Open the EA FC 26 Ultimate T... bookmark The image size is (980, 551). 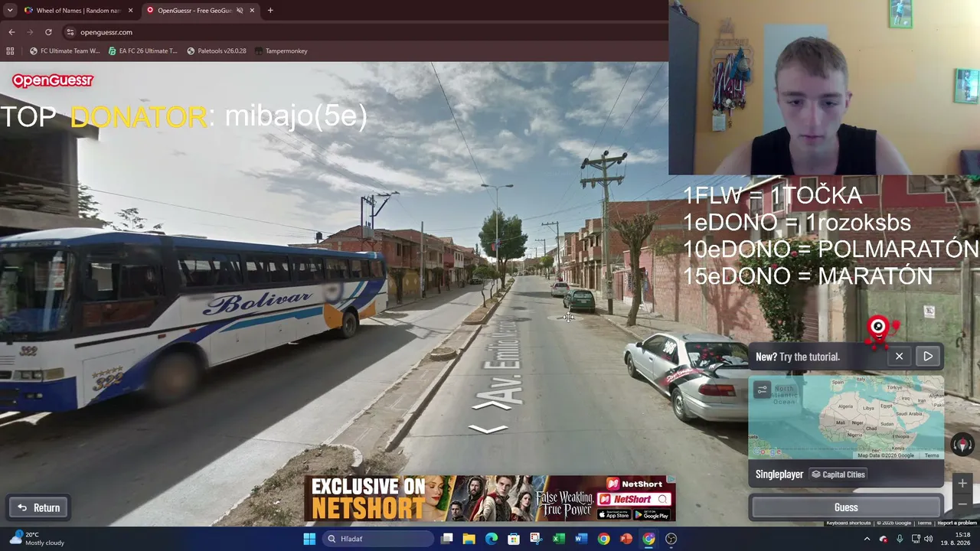click(143, 51)
